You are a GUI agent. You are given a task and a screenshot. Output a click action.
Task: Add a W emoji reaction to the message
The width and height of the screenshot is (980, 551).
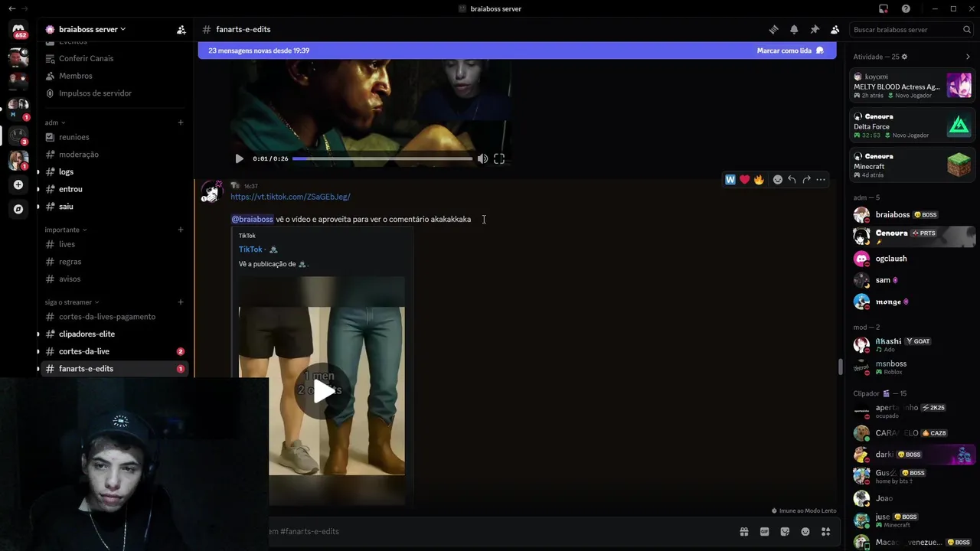tap(730, 180)
